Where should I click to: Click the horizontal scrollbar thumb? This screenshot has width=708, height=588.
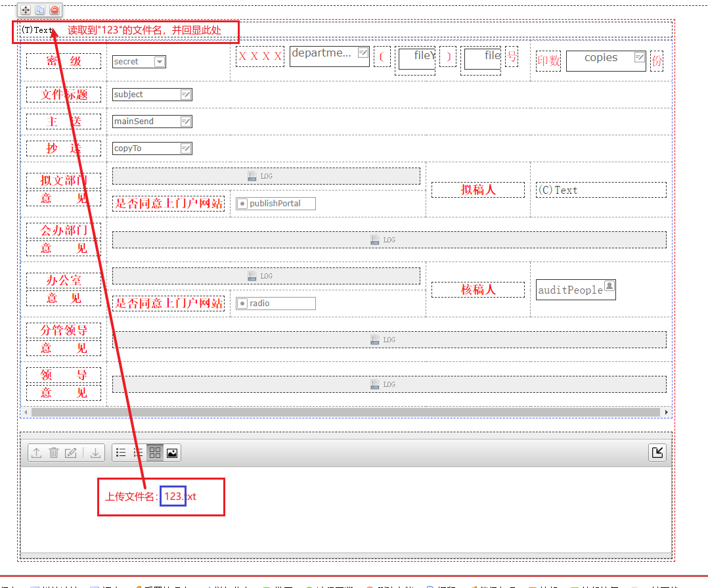[346, 413]
